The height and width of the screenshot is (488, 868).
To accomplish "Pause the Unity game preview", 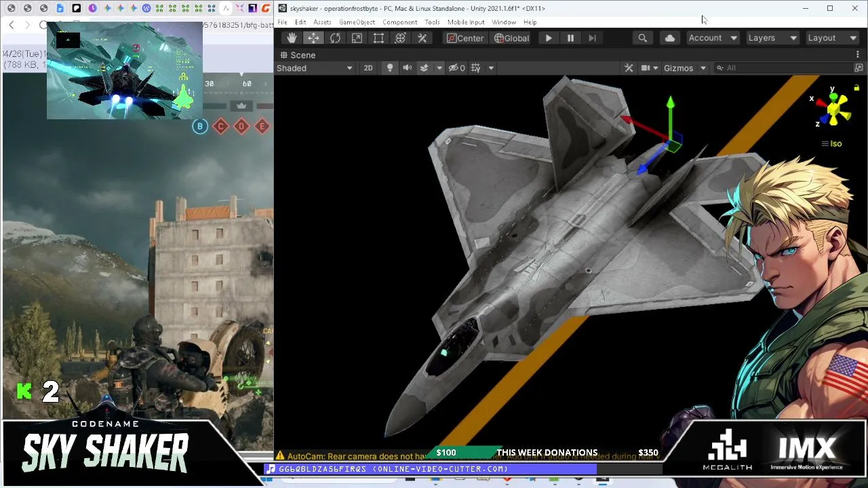I will (570, 38).
